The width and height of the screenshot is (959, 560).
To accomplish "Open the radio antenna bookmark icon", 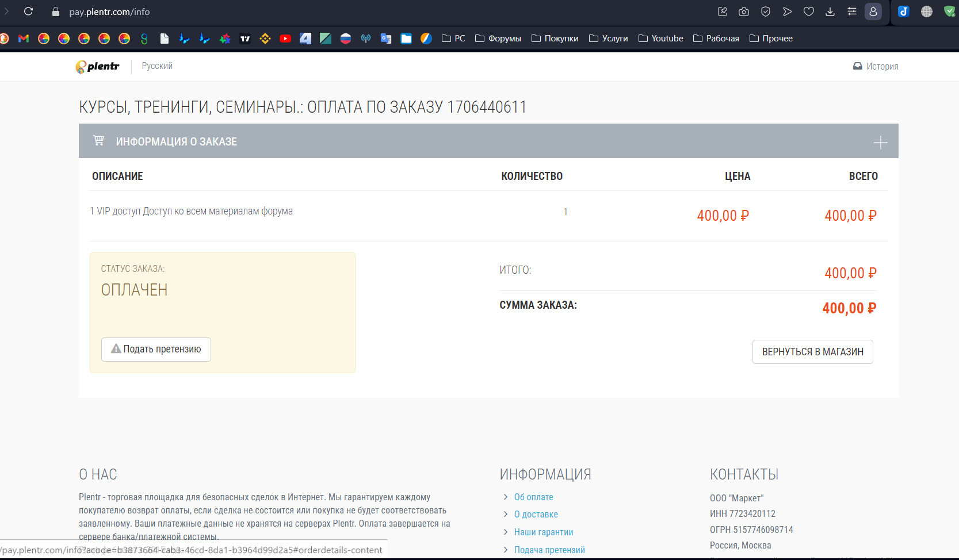I will [366, 39].
